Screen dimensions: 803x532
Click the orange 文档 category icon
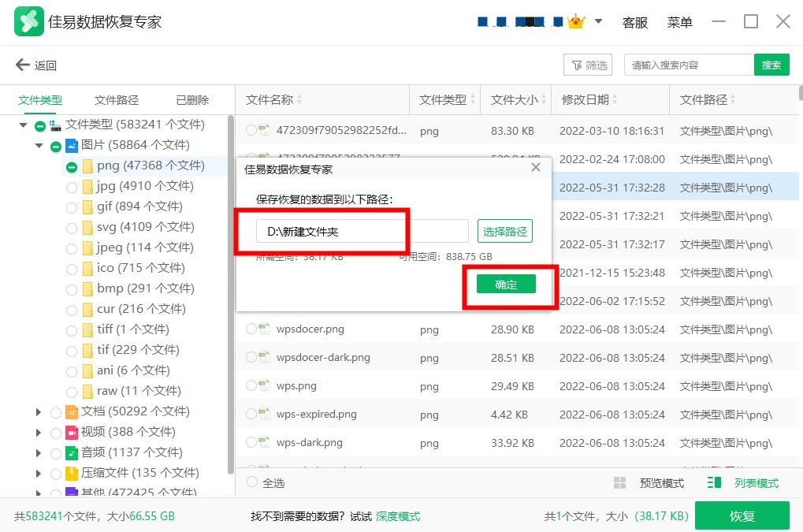coord(72,411)
